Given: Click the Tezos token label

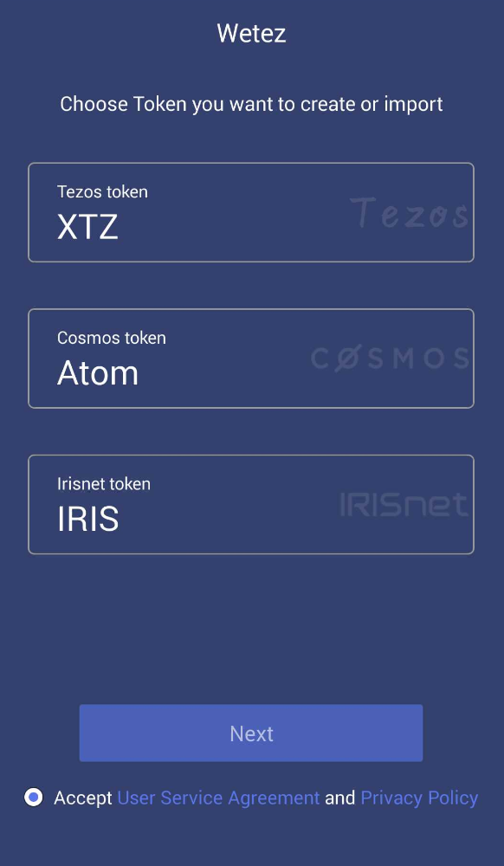Looking at the screenshot, I should (103, 191).
